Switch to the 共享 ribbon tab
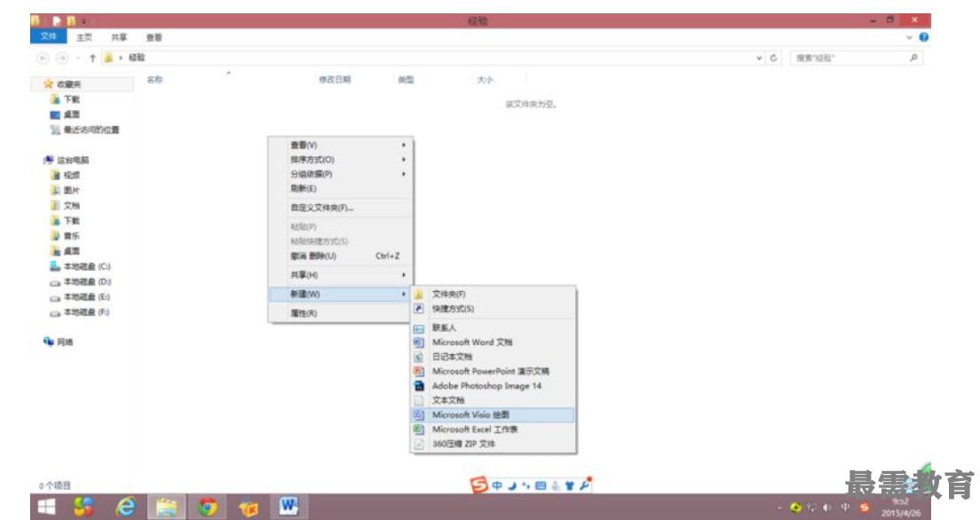 pos(119,37)
